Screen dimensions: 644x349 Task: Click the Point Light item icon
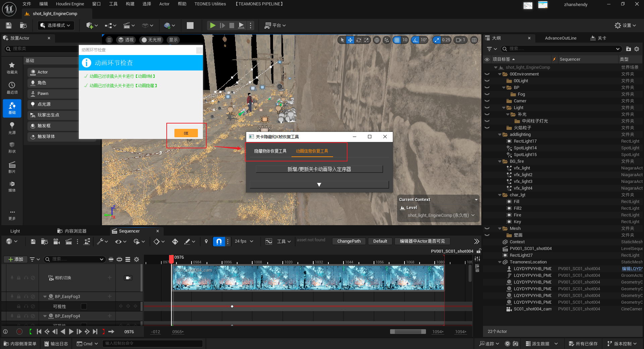pos(33,104)
